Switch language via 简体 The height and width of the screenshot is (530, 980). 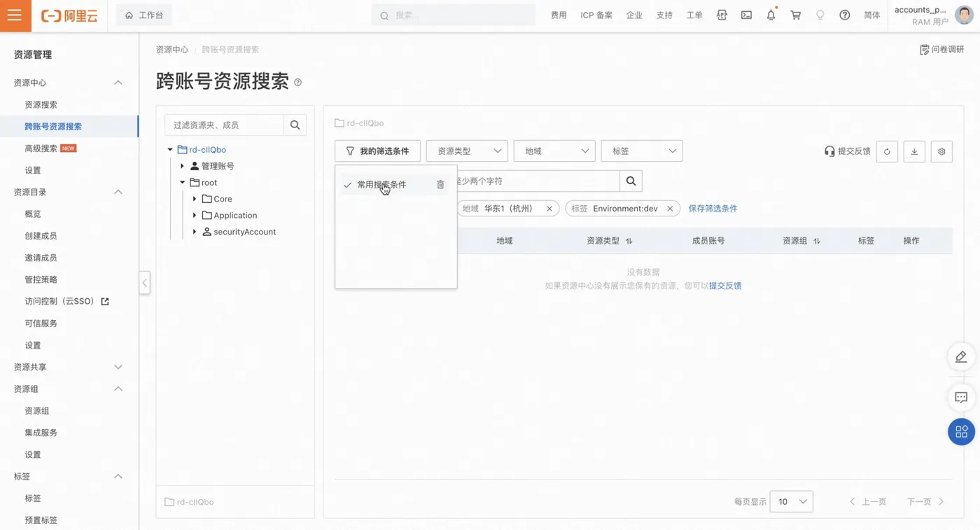click(872, 15)
